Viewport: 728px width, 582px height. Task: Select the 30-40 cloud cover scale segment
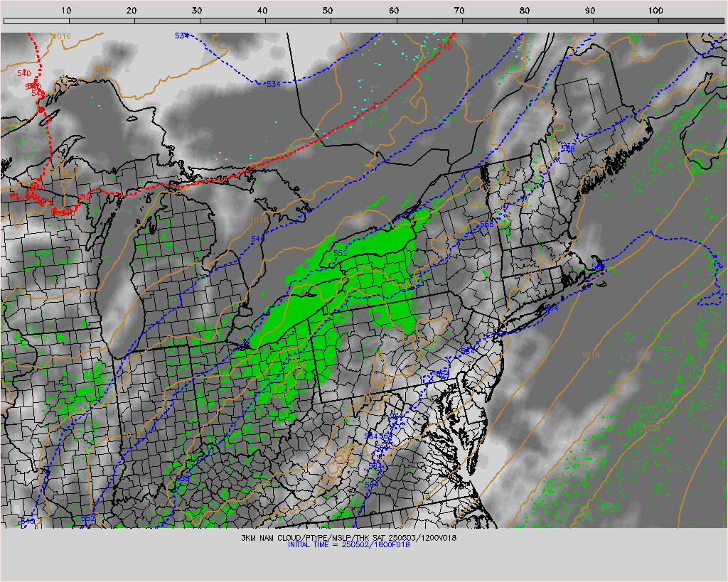pyautogui.click(x=233, y=21)
